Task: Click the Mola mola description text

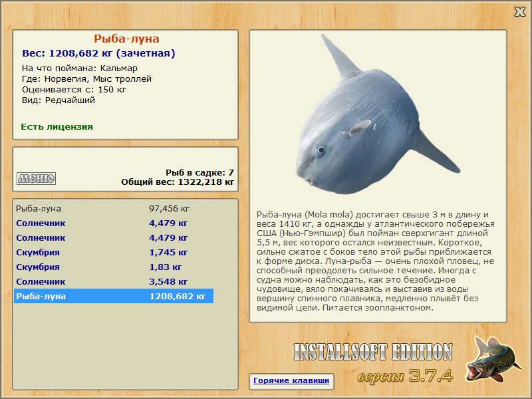Action: (376, 261)
